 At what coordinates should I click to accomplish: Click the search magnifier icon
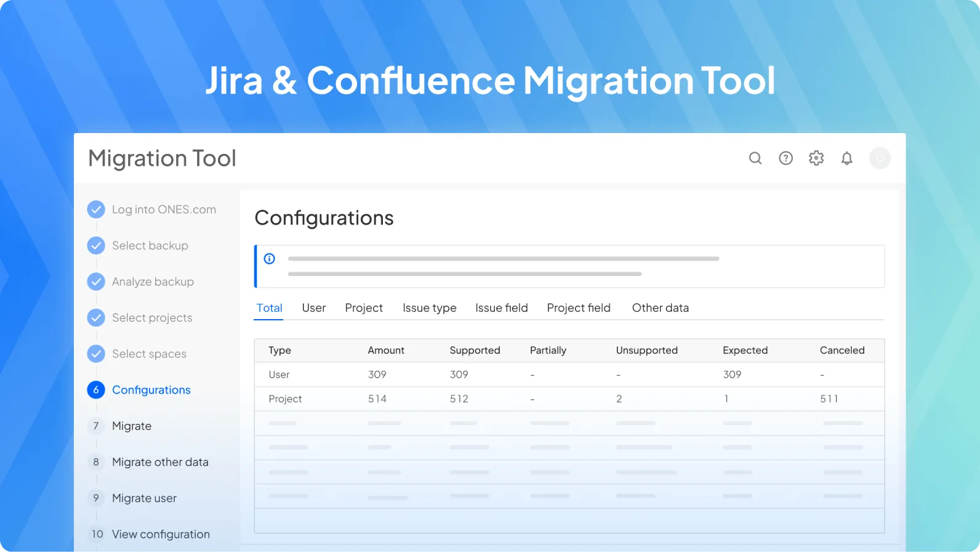[755, 158]
